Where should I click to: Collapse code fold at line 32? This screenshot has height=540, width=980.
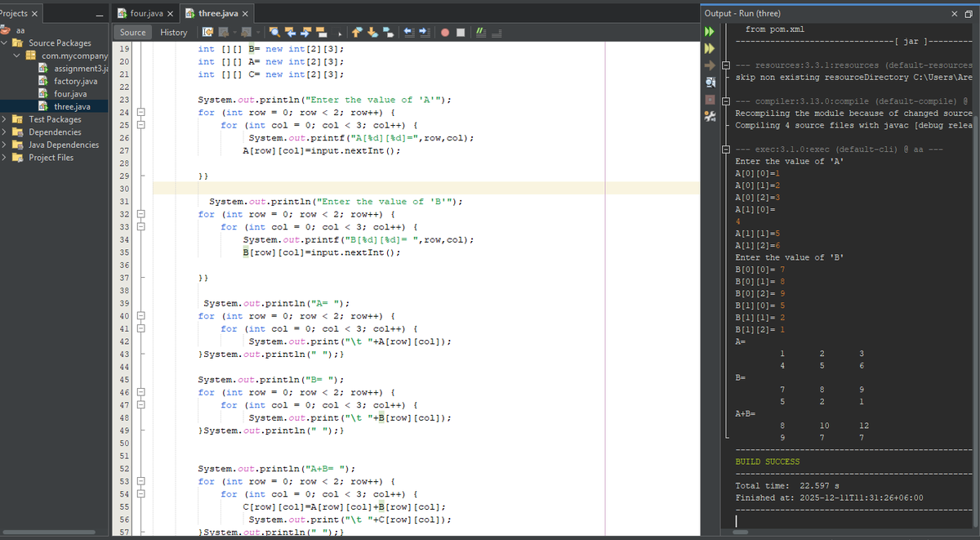(x=140, y=214)
